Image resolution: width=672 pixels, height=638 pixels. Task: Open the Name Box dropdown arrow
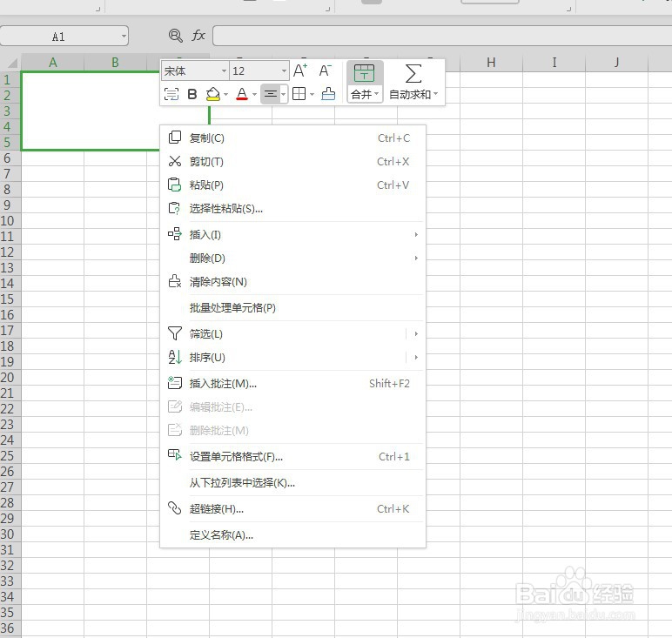click(124, 37)
